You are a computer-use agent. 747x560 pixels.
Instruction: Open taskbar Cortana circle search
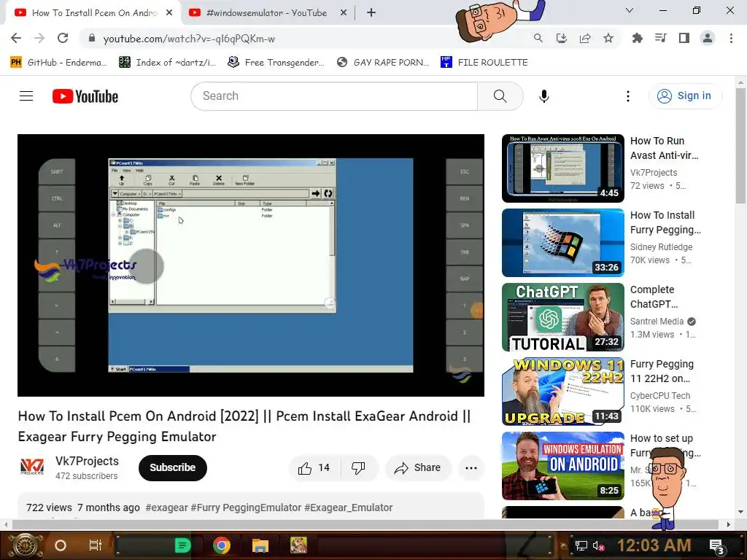[x=61, y=545]
